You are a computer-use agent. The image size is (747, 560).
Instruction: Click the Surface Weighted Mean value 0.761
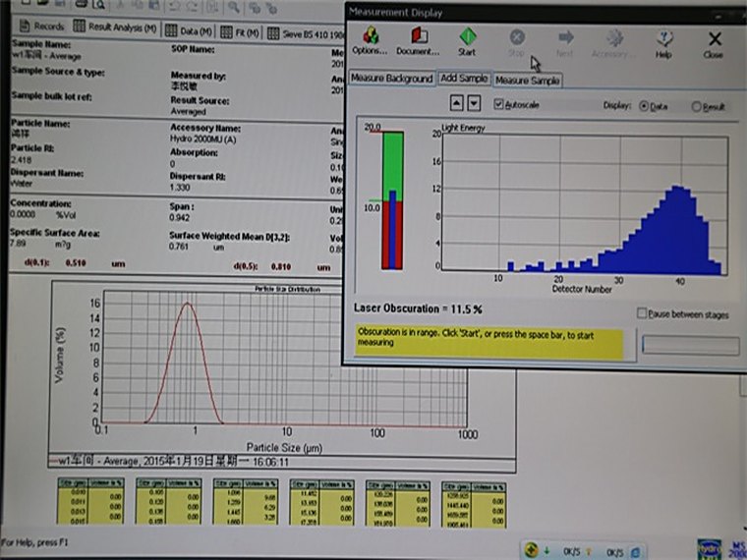click(x=179, y=247)
